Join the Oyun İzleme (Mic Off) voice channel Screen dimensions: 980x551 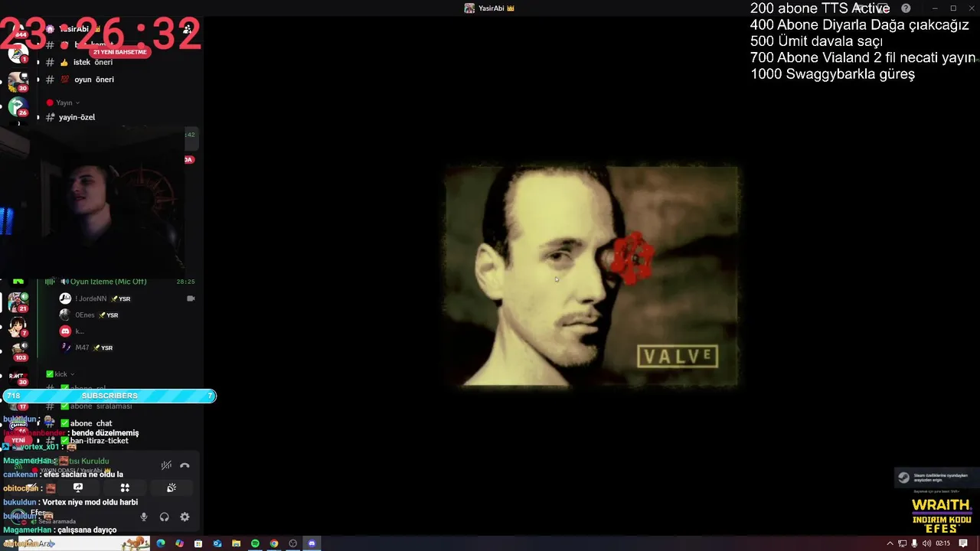pos(107,282)
